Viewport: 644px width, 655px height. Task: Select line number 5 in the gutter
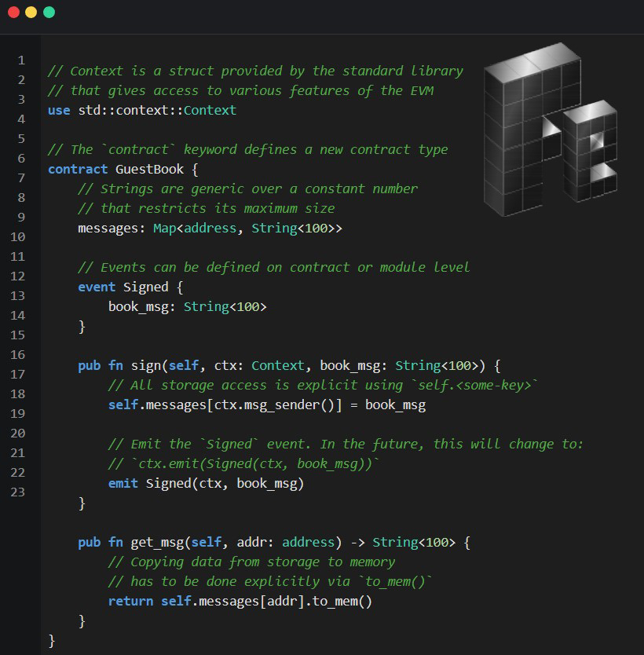21,139
